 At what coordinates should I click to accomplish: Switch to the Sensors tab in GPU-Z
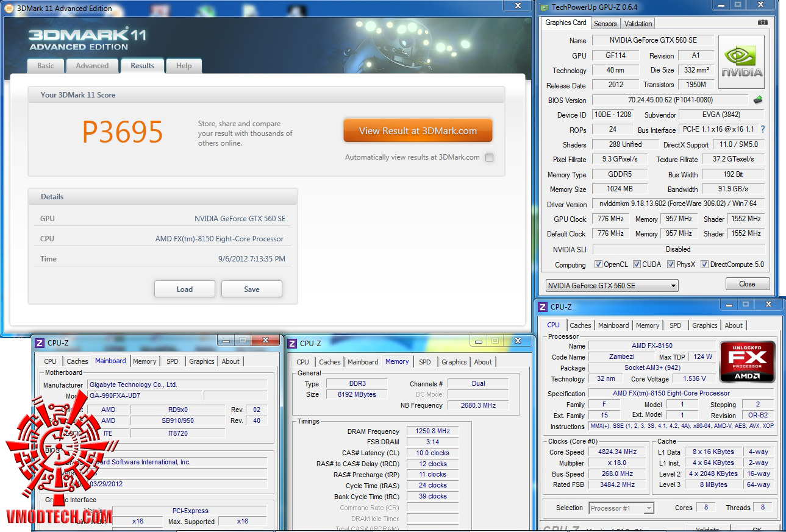coord(606,24)
